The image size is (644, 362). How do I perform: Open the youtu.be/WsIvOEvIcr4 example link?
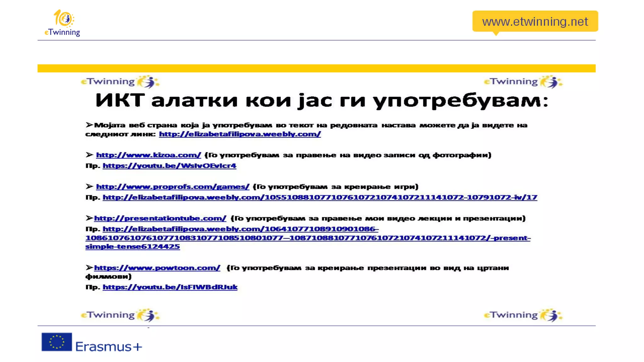pos(169,166)
